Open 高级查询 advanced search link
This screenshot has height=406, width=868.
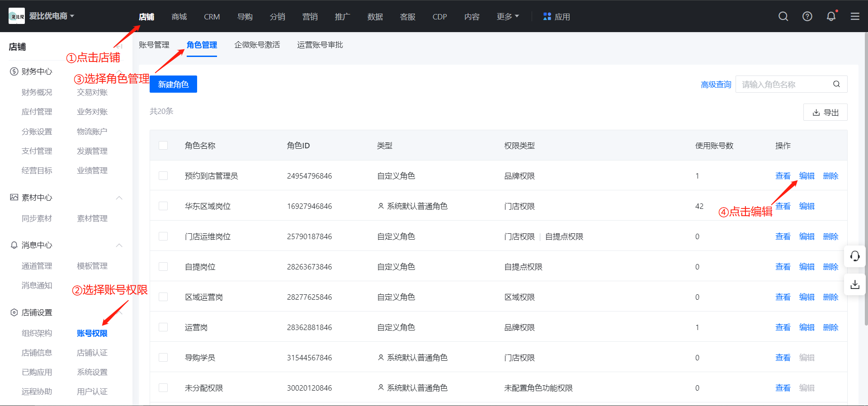[x=716, y=85]
